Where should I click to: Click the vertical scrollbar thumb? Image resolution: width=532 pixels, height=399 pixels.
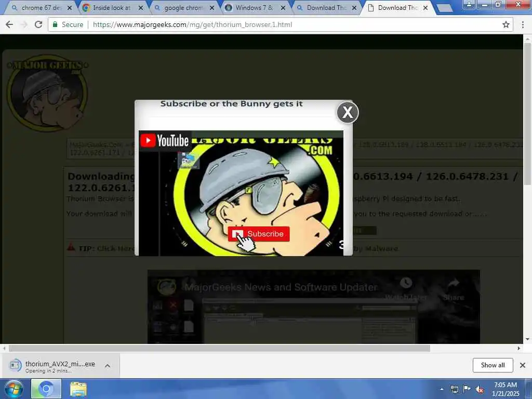(527, 114)
